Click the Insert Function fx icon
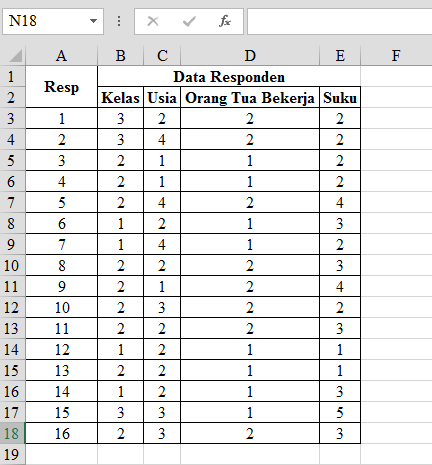432x465 pixels. pos(225,21)
